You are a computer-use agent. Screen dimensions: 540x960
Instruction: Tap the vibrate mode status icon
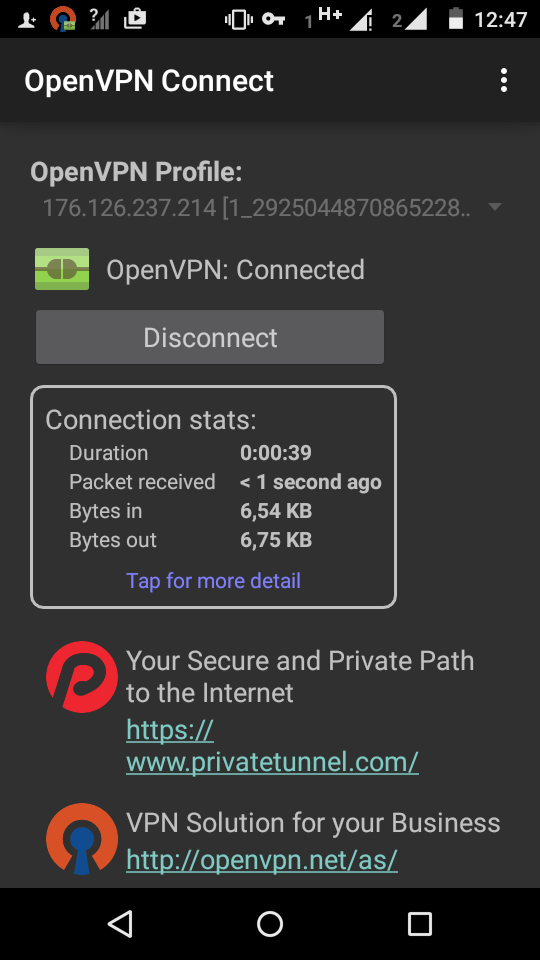pyautogui.click(x=238, y=19)
